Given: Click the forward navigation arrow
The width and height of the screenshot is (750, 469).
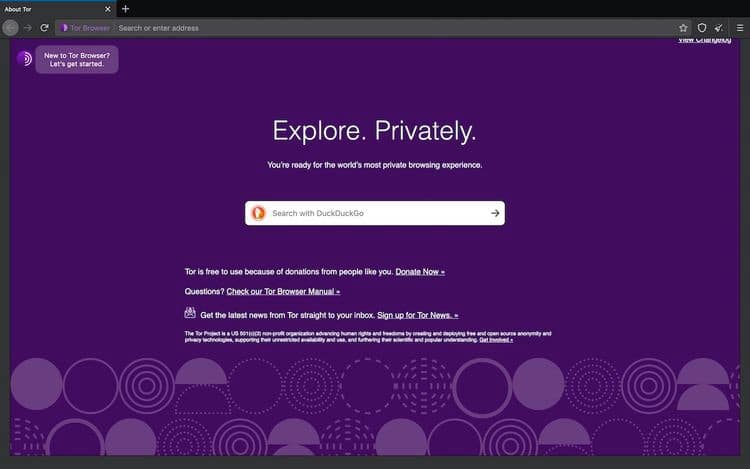Looking at the screenshot, I should tap(28, 28).
